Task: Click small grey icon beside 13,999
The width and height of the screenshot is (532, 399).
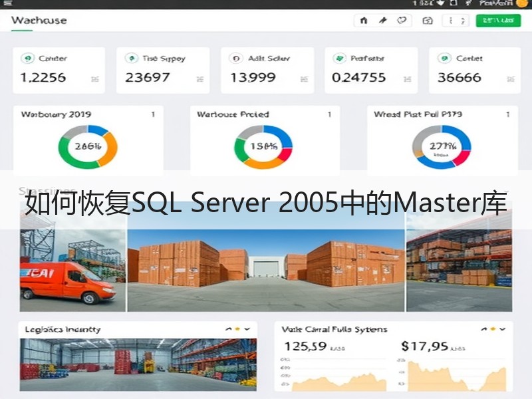Action: (305, 79)
